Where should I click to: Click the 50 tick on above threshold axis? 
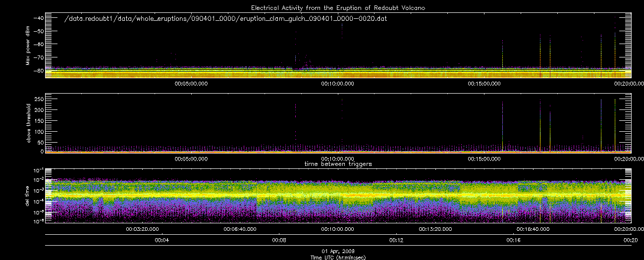pyautogui.click(x=40, y=142)
